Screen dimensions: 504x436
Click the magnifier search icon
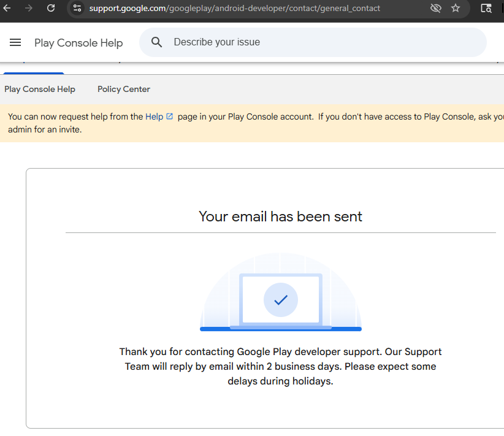157,42
